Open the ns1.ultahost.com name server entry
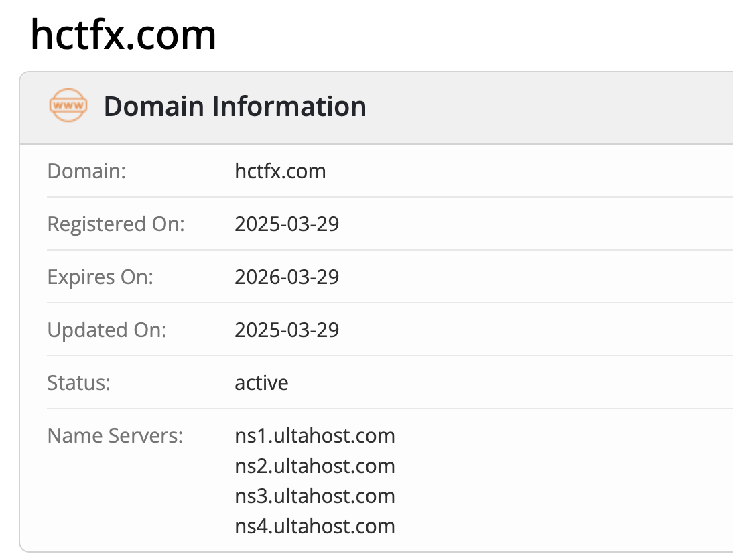Image resolution: width=733 pixels, height=560 pixels. 315,436
